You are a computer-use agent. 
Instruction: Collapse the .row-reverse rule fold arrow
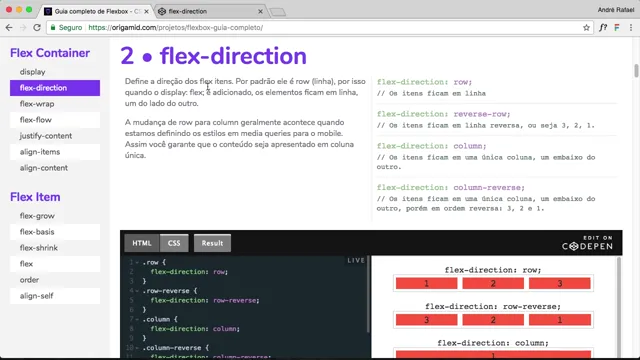point(137,291)
